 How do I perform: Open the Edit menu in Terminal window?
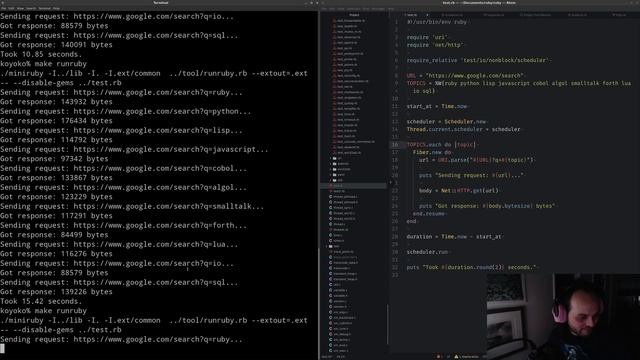click(12, 8)
